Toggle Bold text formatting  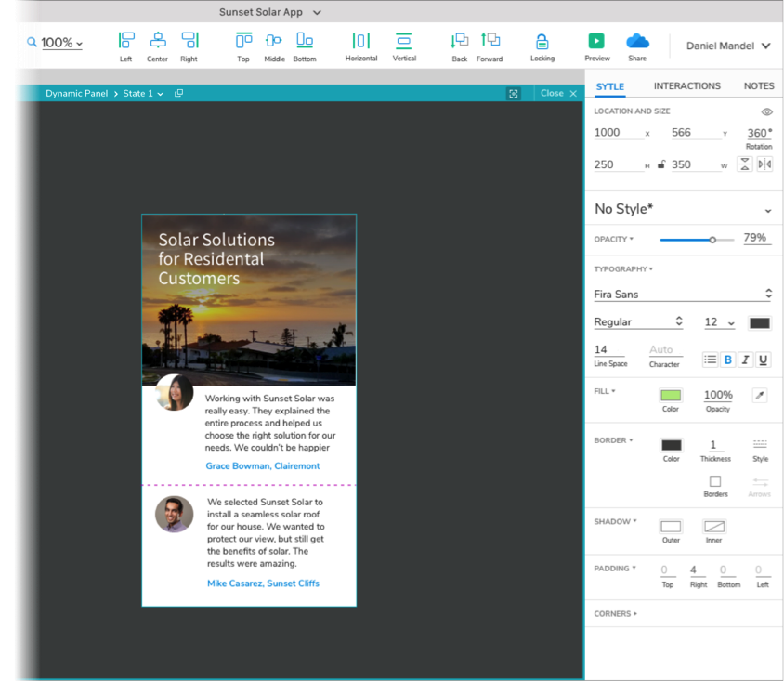[x=728, y=360]
